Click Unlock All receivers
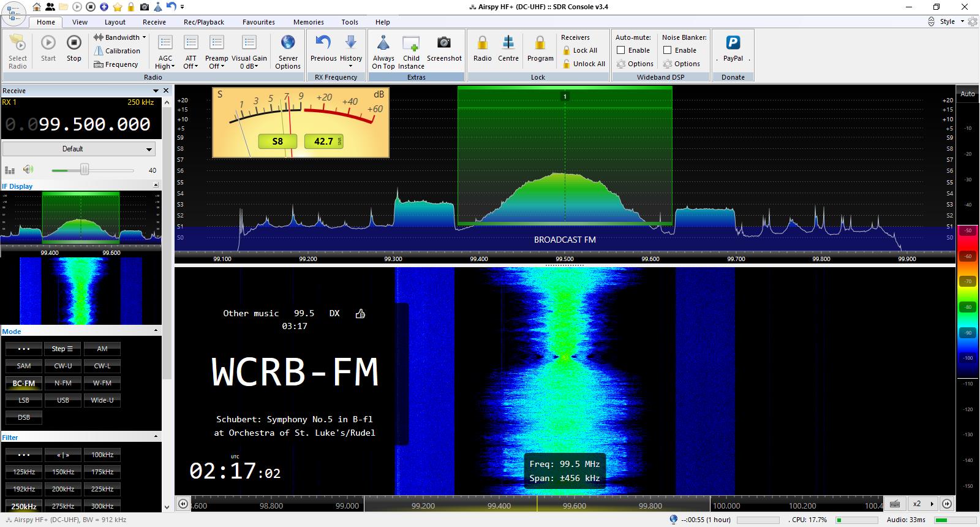Viewport: 980px width, 527px height. [x=583, y=64]
